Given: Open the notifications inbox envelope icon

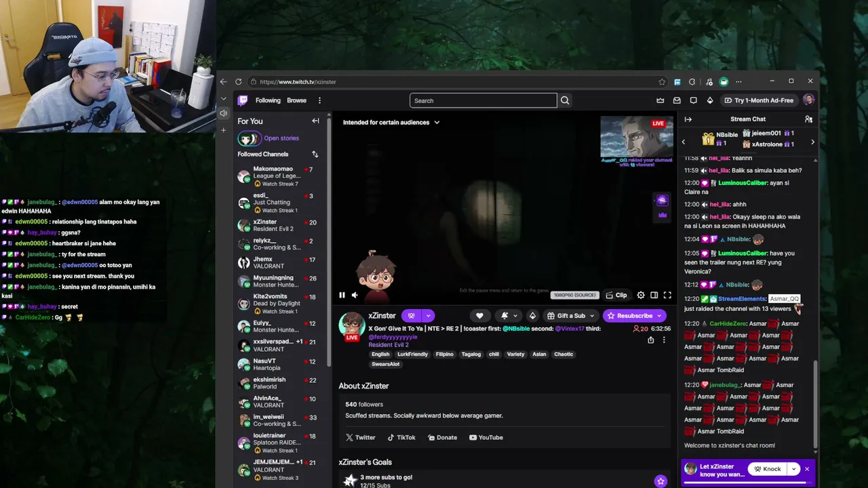Looking at the screenshot, I should pos(677,100).
